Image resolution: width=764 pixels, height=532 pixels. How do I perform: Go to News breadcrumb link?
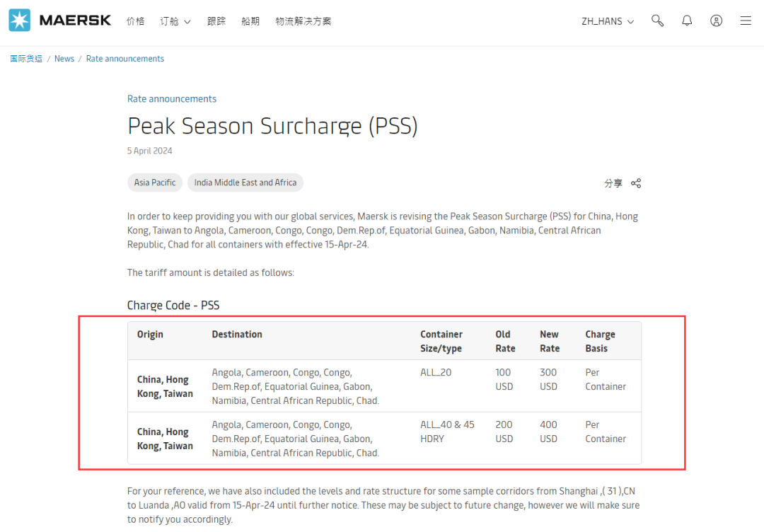click(x=64, y=59)
